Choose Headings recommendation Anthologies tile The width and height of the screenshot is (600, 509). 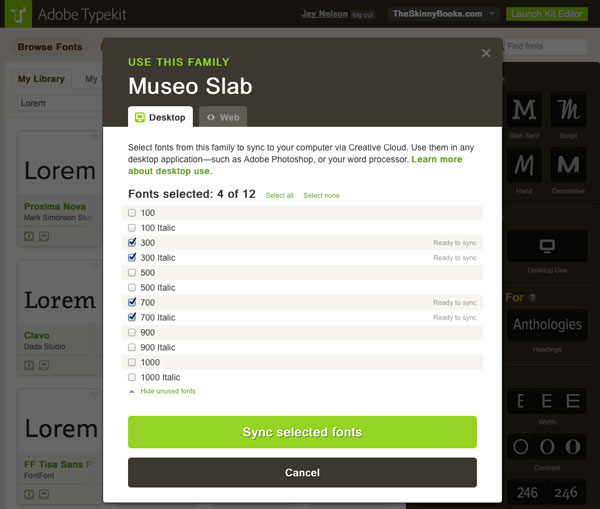tap(547, 325)
